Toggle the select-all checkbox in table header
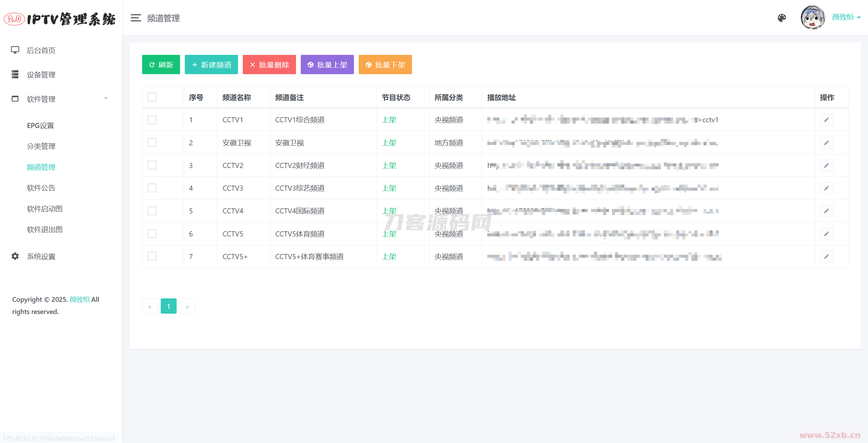The image size is (868, 443). tap(152, 97)
